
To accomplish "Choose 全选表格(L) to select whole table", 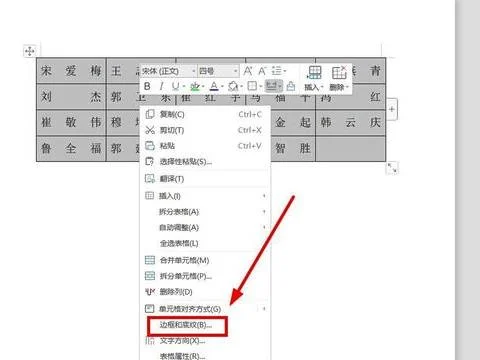I will tap(205, 243).
